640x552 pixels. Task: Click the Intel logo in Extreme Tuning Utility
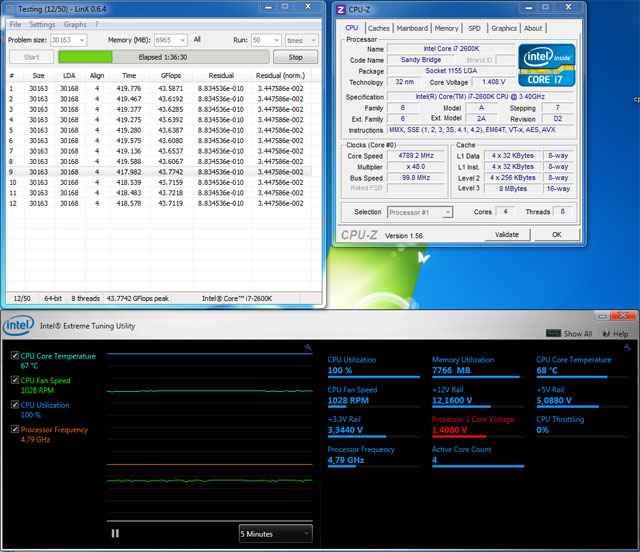tap(18, 325)
